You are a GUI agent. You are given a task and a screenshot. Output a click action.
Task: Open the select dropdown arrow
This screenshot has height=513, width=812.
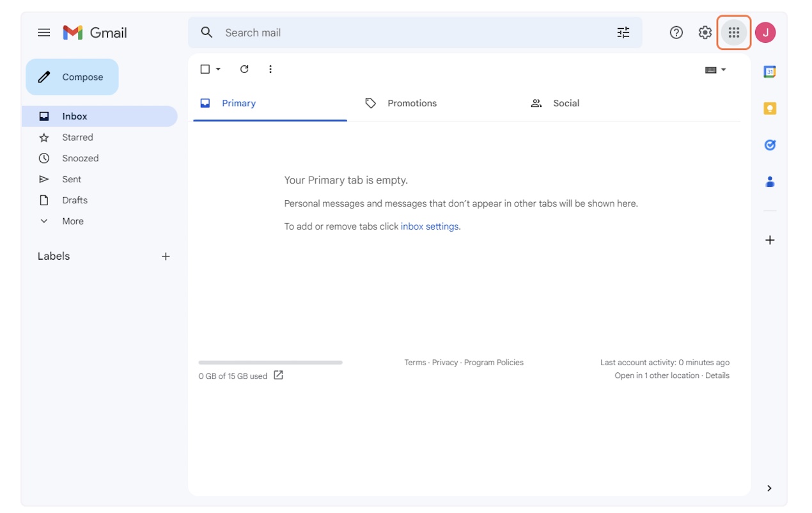pos(218,69)
